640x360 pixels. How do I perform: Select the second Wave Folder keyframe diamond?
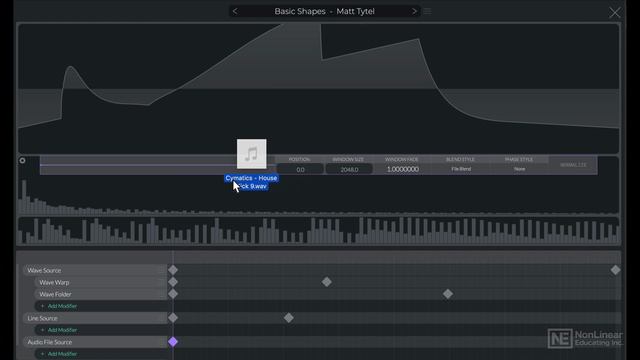coord(448,293)
